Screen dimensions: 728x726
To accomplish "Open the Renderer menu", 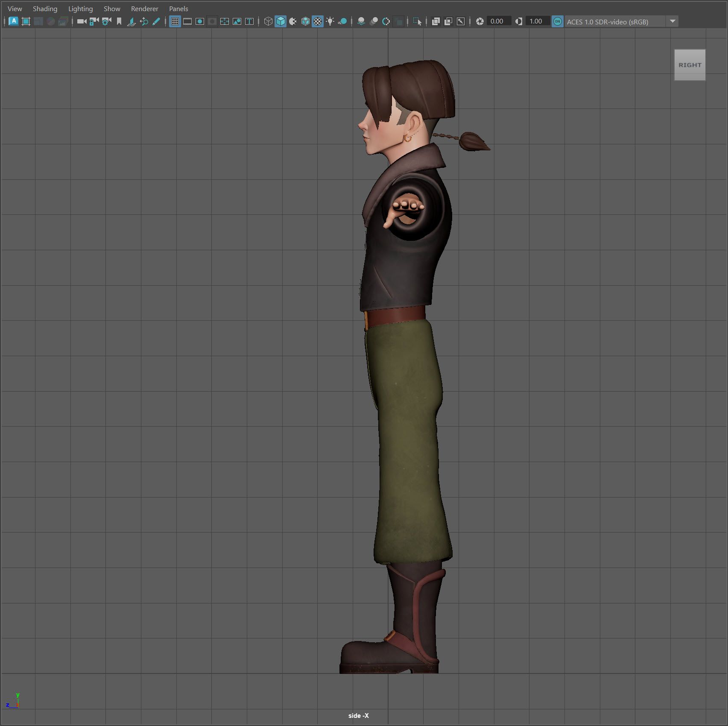I will pos(144,9).
